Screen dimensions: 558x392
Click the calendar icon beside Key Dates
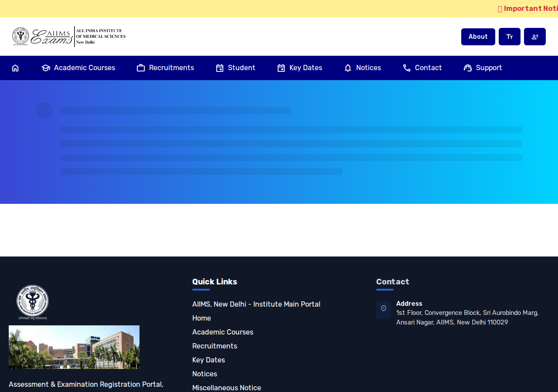click(x=281, y=68)
